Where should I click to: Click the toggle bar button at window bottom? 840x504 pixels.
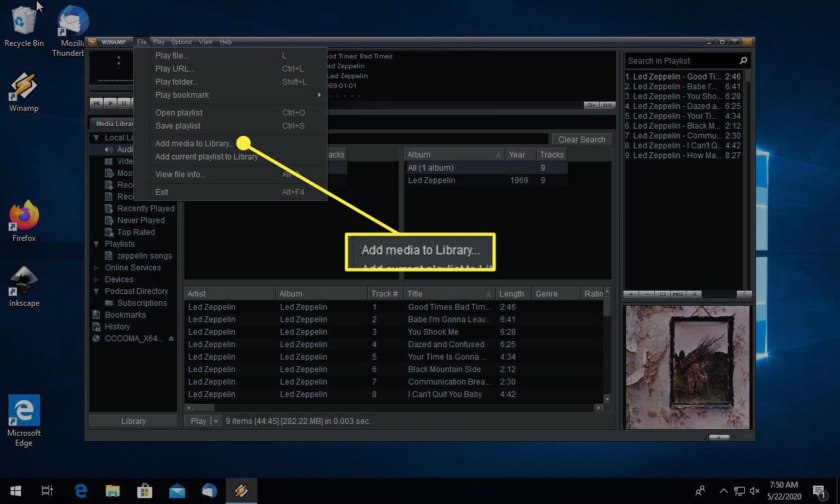719,437
